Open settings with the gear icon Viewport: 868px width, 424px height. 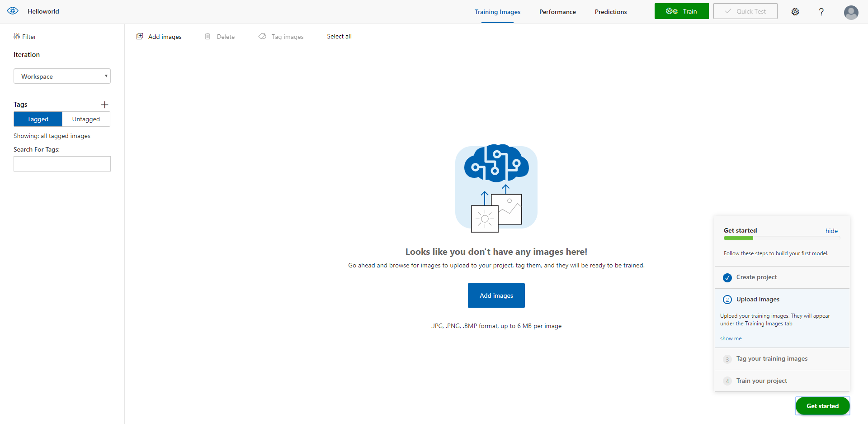point(795,12)
